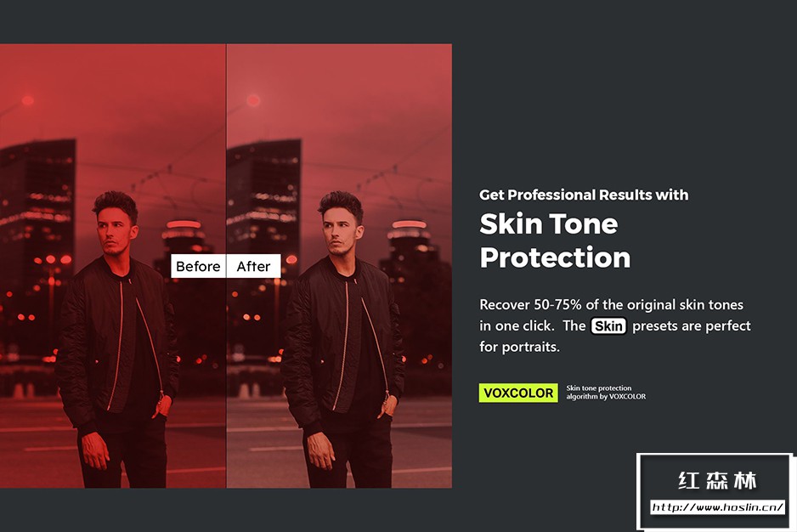Click the Skin Tone Protection heading
The height and width of the screenshot is (532, 797).
(555, 241)
